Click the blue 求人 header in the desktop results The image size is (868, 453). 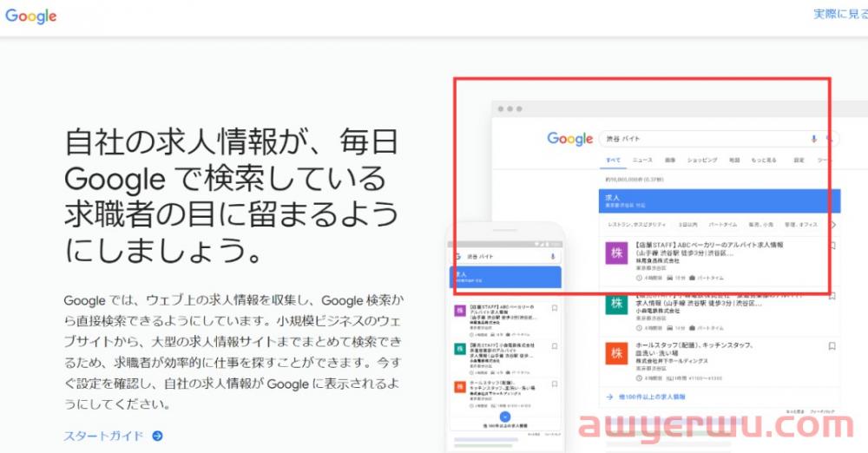[719, 201]
